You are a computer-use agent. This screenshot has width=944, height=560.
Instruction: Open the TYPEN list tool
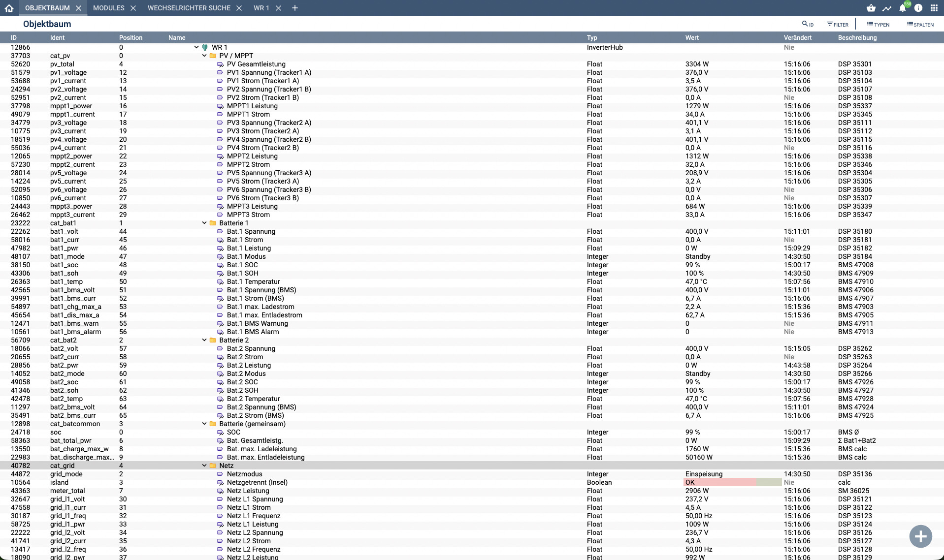(x=878, y=24)
